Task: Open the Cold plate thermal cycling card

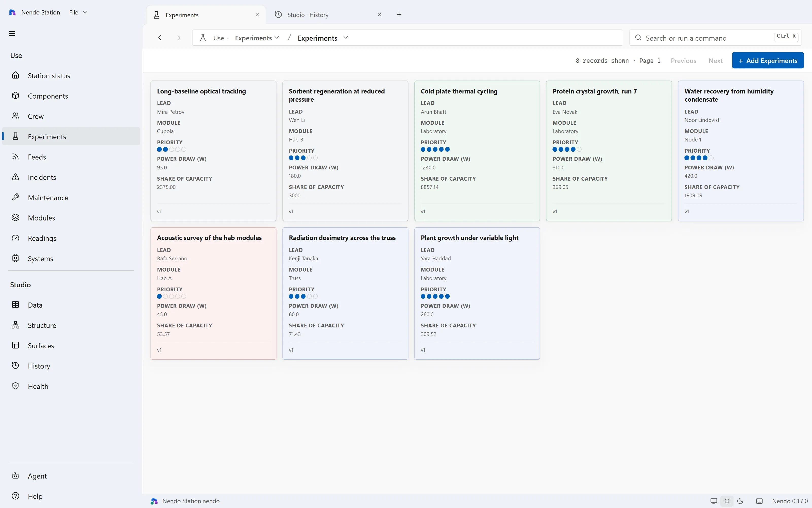Action: pos(477,151)
